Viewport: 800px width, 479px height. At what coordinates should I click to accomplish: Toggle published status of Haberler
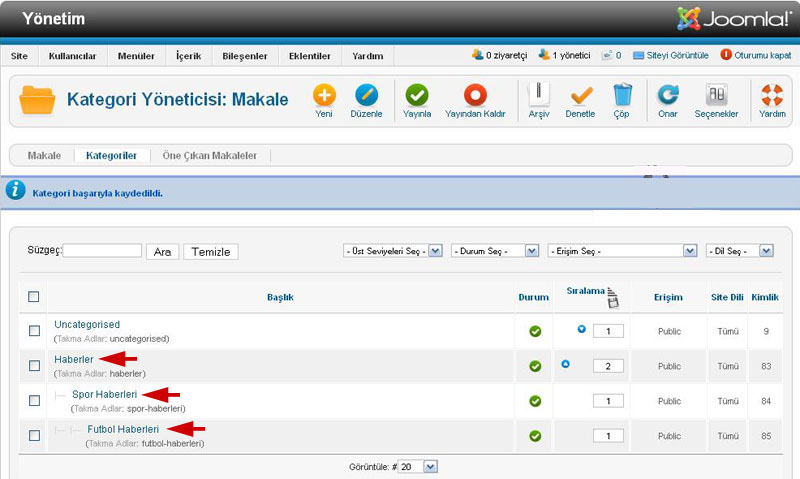coord(535,366)
